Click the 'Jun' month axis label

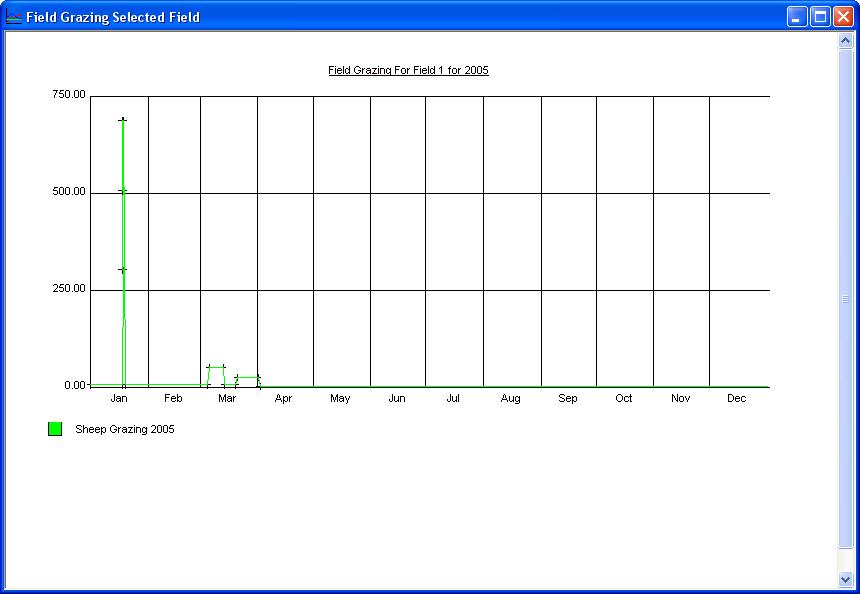(397, 398)
